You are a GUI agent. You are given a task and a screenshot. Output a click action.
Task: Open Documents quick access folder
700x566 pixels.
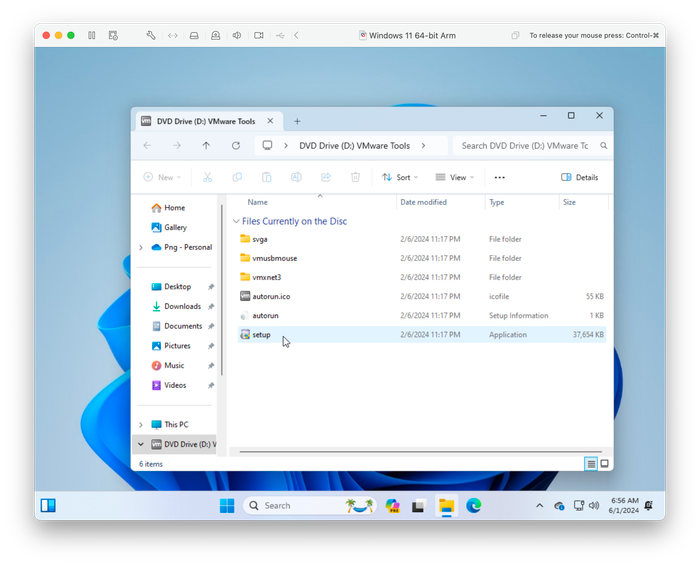click(x=183, y=326)
